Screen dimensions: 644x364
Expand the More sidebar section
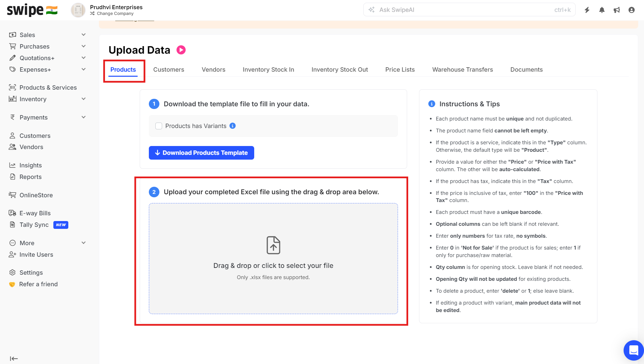[x=84, y=243]
